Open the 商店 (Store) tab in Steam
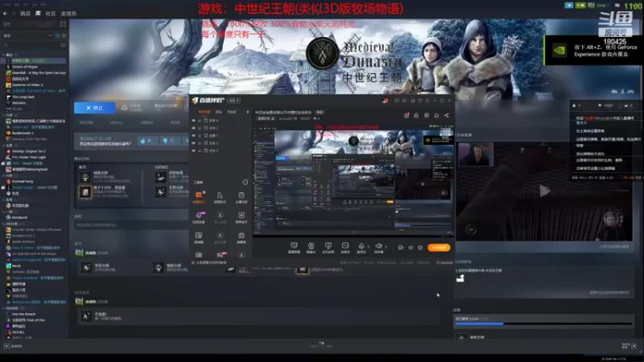 (25, 14)
